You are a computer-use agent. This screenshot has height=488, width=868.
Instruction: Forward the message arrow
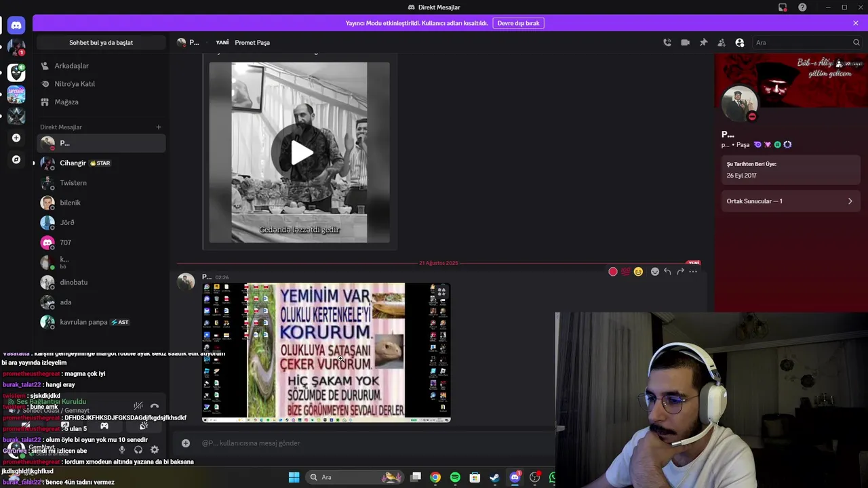point(680,272)
